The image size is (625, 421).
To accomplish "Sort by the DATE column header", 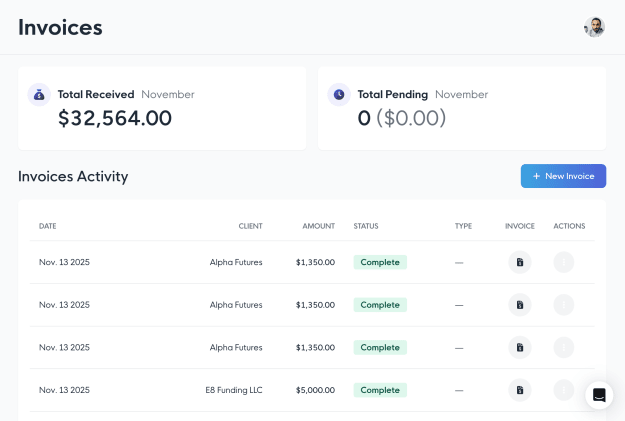I will tap(47, 226).
